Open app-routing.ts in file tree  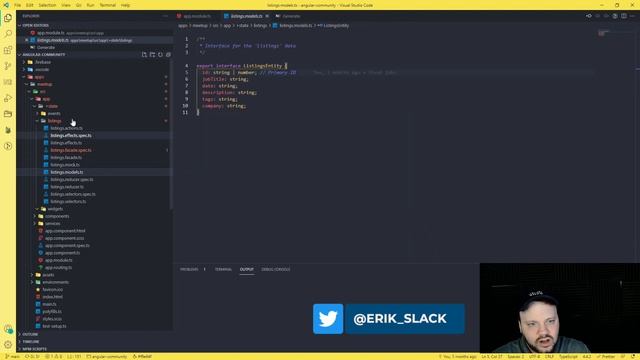click(58, 268)
